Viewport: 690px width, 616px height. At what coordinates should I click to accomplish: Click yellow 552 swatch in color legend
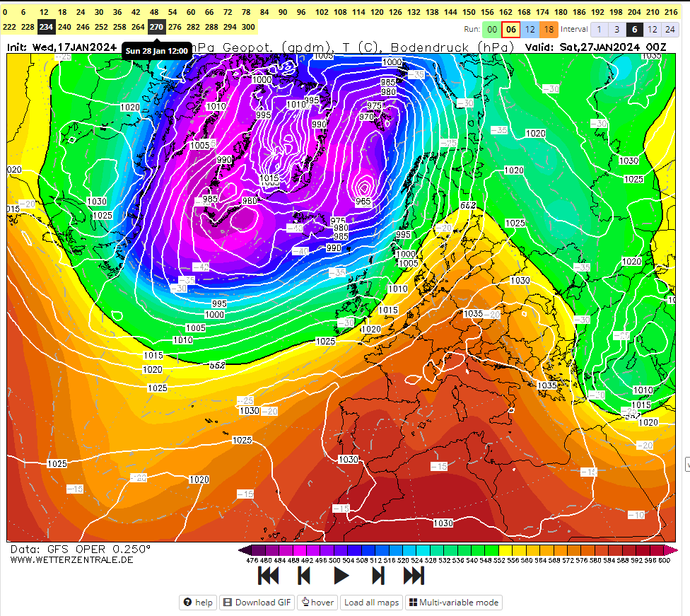[505, 550]
